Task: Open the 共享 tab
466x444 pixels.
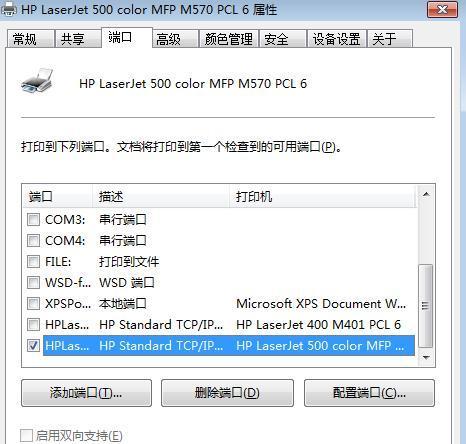Action: pyautogui.click(x=78, y=39)
